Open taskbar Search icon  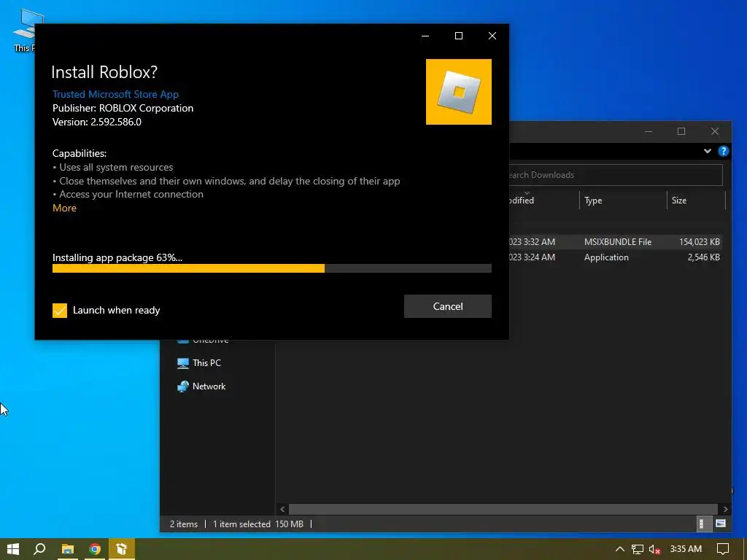pyautogui.click(x=39, y=549)
